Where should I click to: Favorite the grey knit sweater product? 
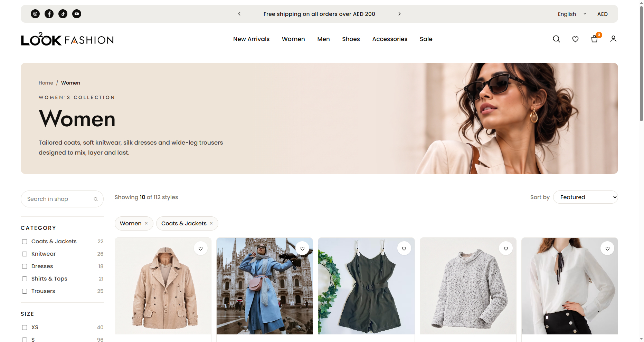(506, 248)
